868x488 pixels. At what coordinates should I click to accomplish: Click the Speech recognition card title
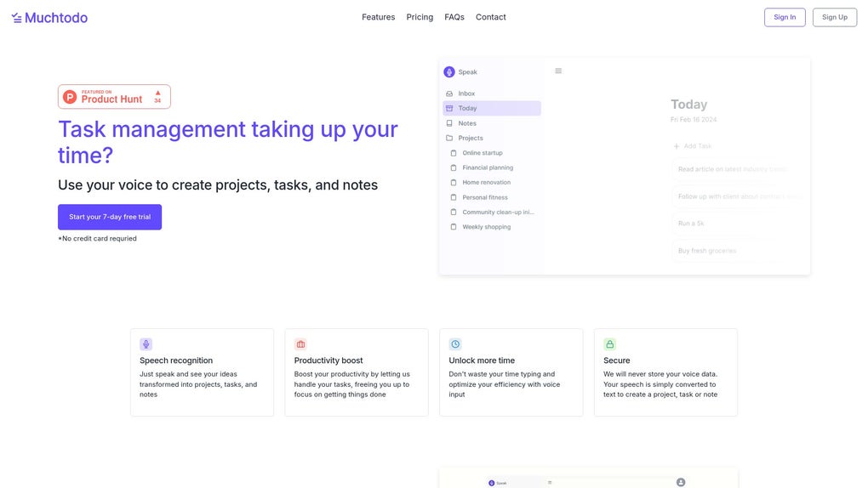[x=176, y=360]
